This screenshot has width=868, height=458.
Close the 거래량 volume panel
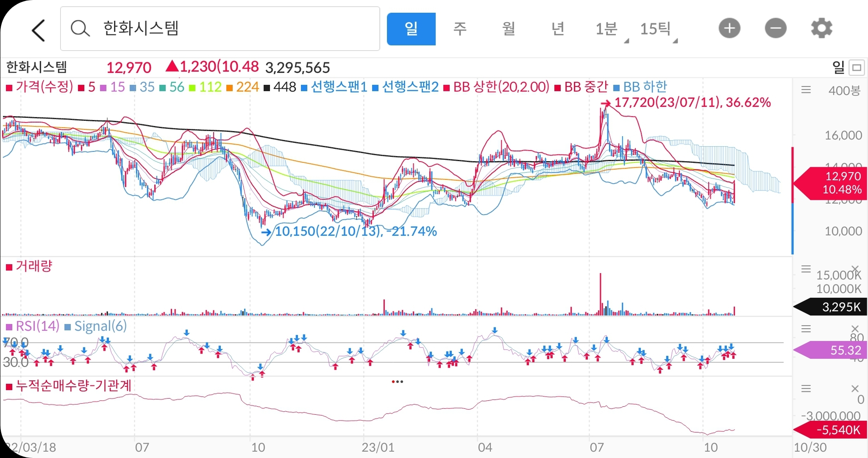(855, 269)
